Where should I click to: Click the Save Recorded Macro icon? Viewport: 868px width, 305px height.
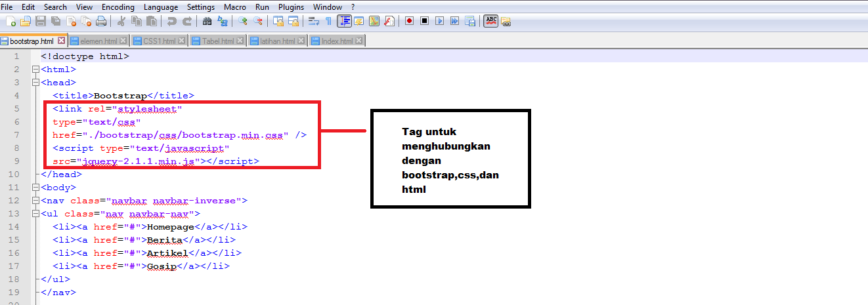tap(470, 21)
